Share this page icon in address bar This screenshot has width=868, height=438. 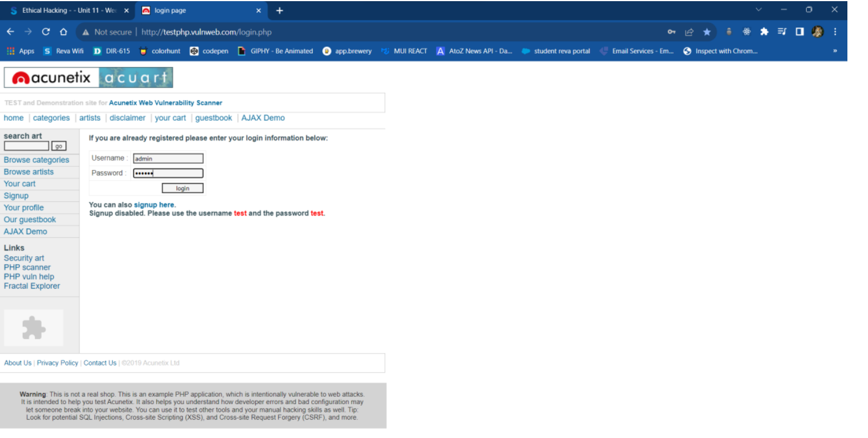(689, 32)
